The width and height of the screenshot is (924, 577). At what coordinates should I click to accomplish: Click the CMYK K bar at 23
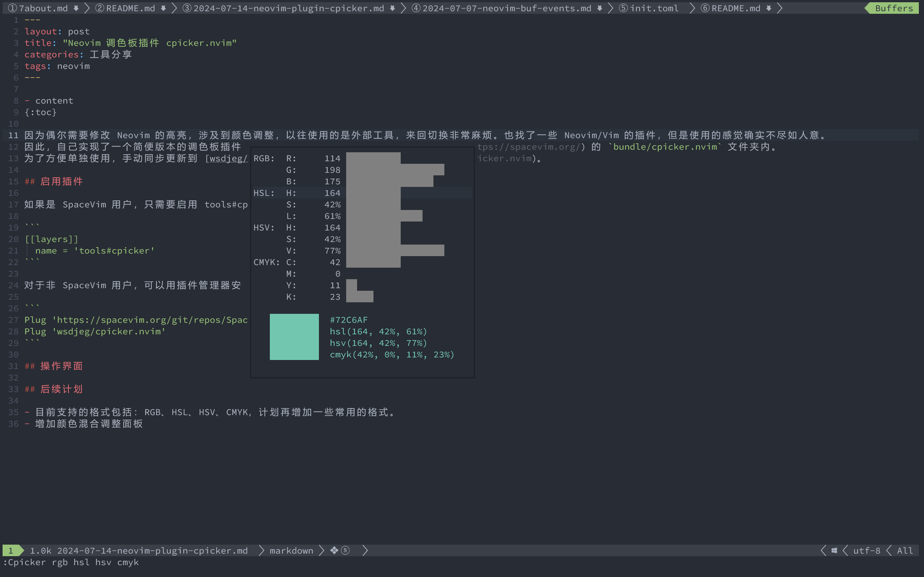[x=359, y=297]
